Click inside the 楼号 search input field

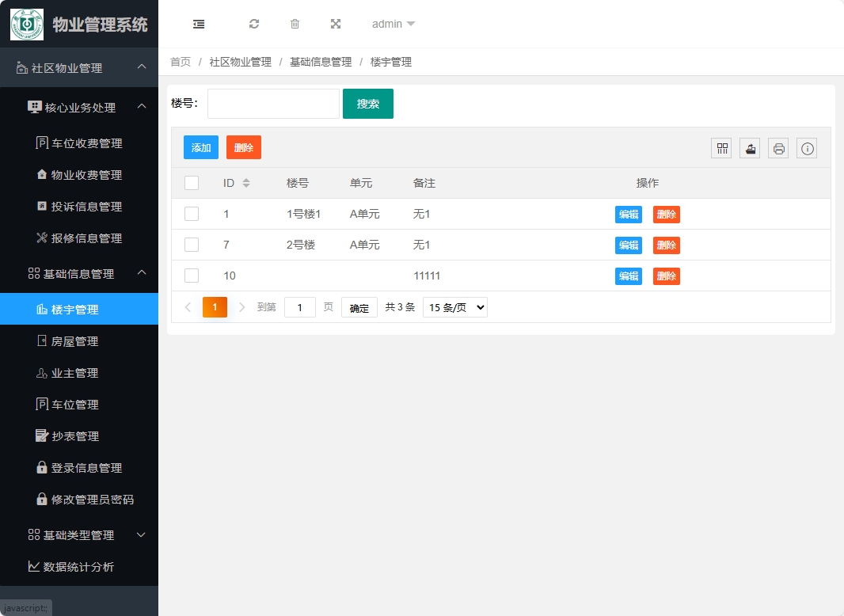point(272,103)
